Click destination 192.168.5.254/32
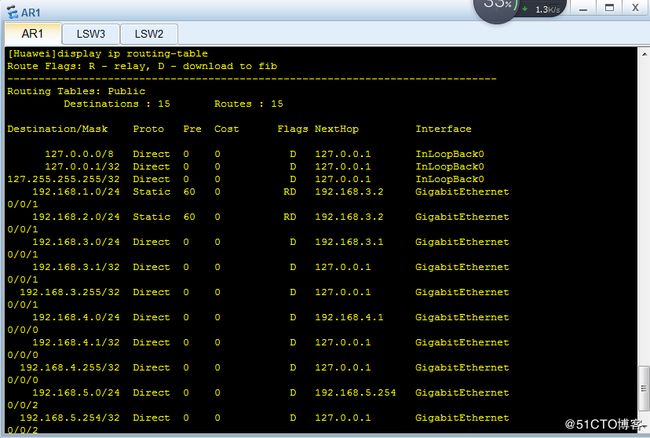The image size is (650, 438). 70,418
